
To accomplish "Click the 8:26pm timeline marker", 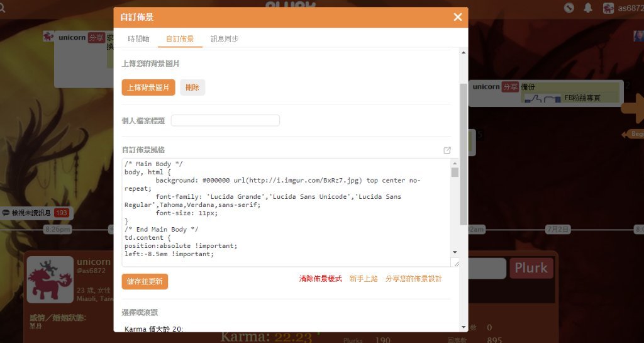I will click(58, 229).
